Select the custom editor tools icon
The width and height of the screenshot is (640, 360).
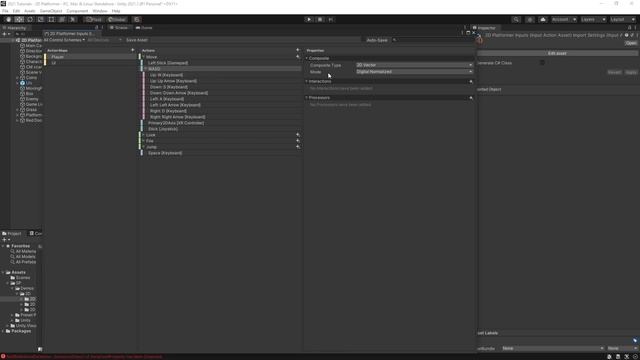(x=72, y=20)
